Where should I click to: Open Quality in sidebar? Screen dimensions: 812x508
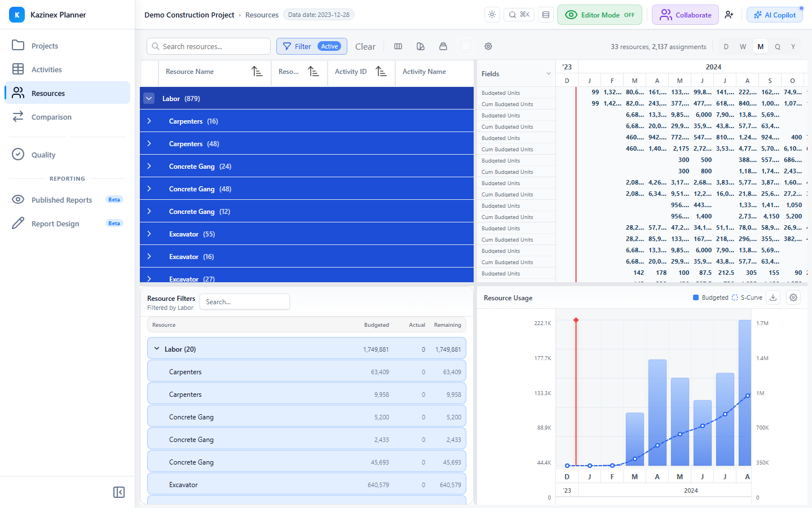67,155
